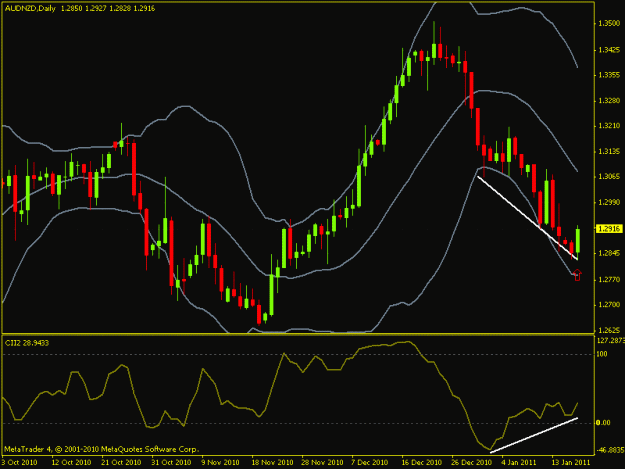This screenshot has height=469, width=625.
Task: Click price level 1.2625 on axis
Action: click(609, 330)
